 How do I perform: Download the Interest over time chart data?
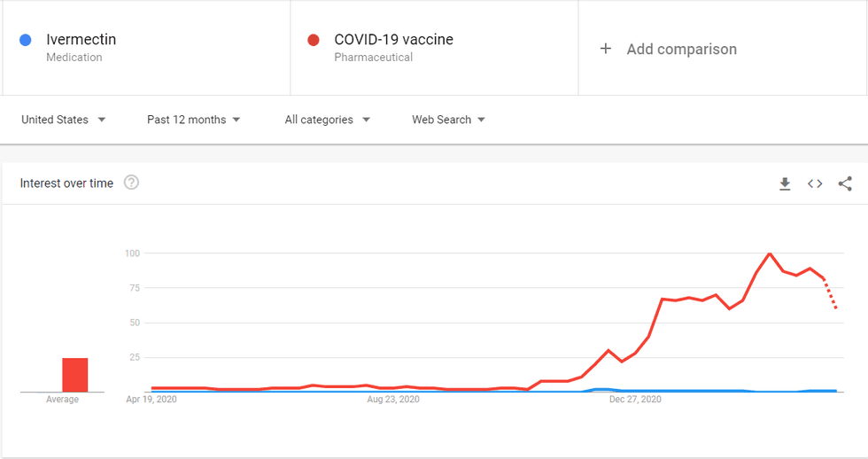pyautogui.click(x=785, y=183)
